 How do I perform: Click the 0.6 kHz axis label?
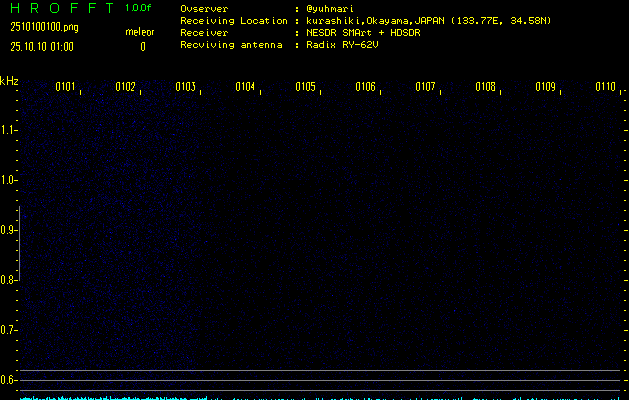(8, 380)
